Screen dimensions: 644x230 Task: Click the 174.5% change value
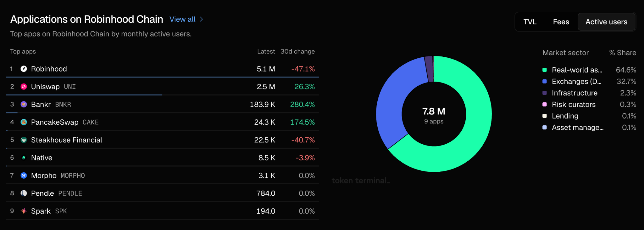click(x=302, y=122)
